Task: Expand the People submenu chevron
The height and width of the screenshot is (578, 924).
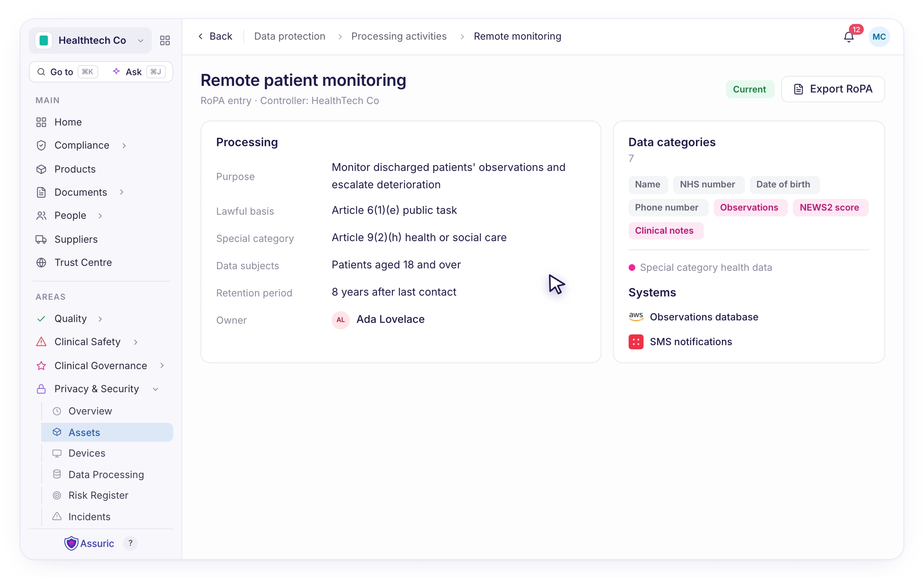Action: tap(100, 216)
